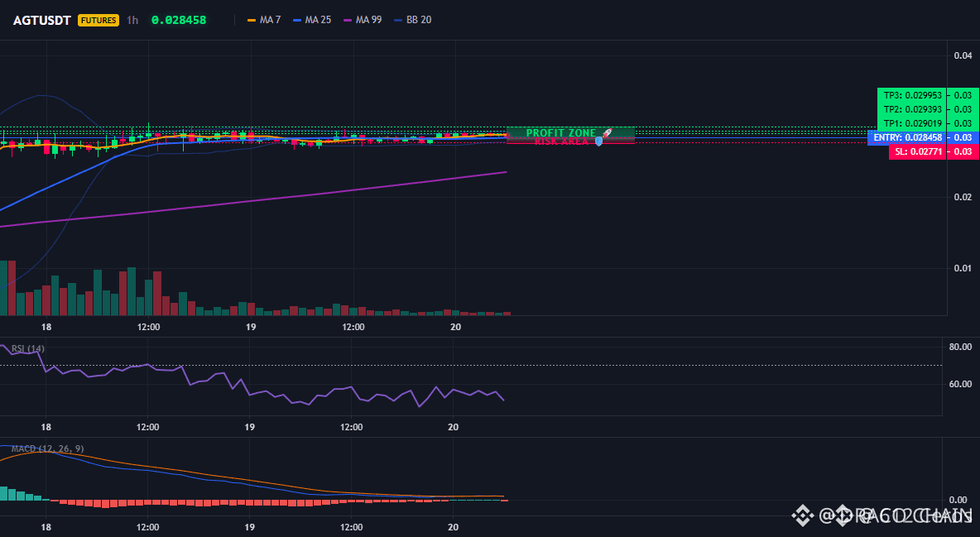Click date 19 on RSI time axis

(249, 427)
